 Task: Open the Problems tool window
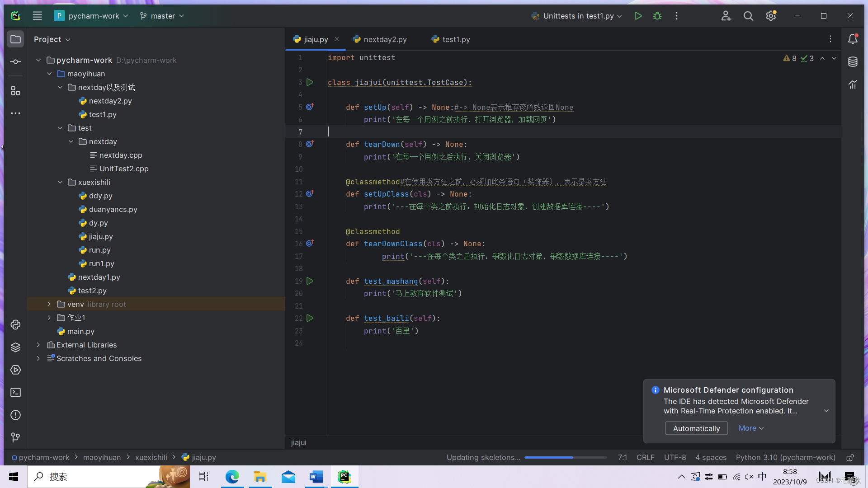coord(15,415)
